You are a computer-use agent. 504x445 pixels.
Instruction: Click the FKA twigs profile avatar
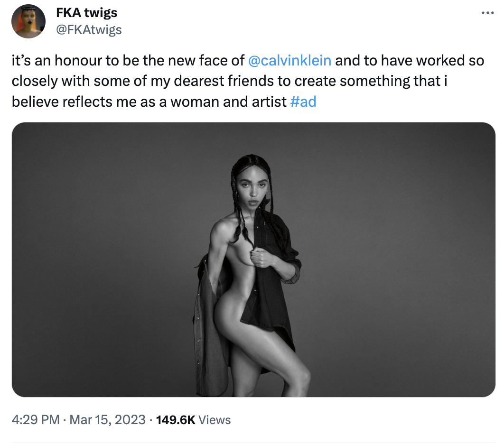28,21
